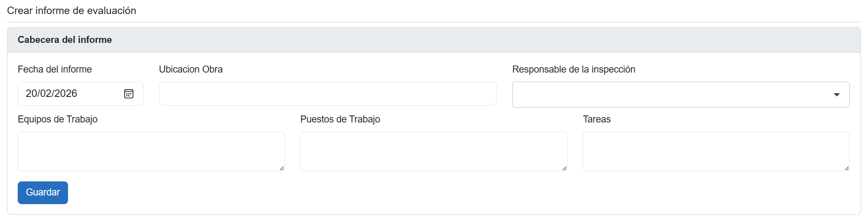Click the "Fecha del informe" label
868x221 pixels.
click(x=55, y=69)
